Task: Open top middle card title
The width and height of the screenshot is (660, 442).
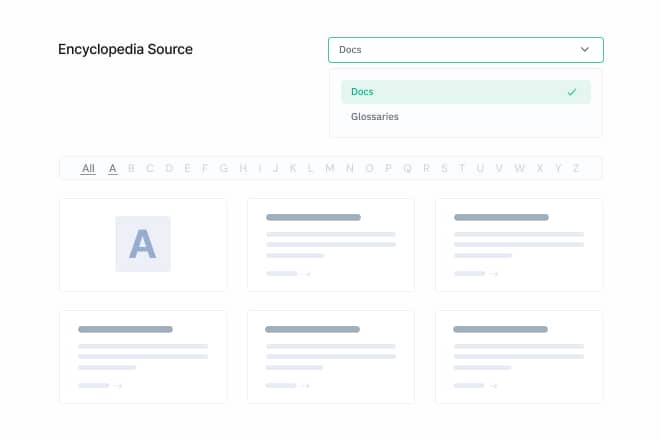Action: [312, 217]
